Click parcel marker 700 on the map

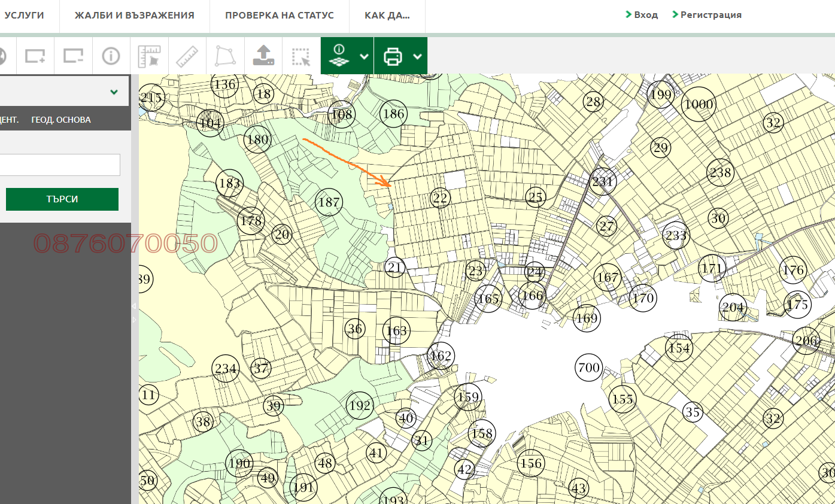point(588,367)
